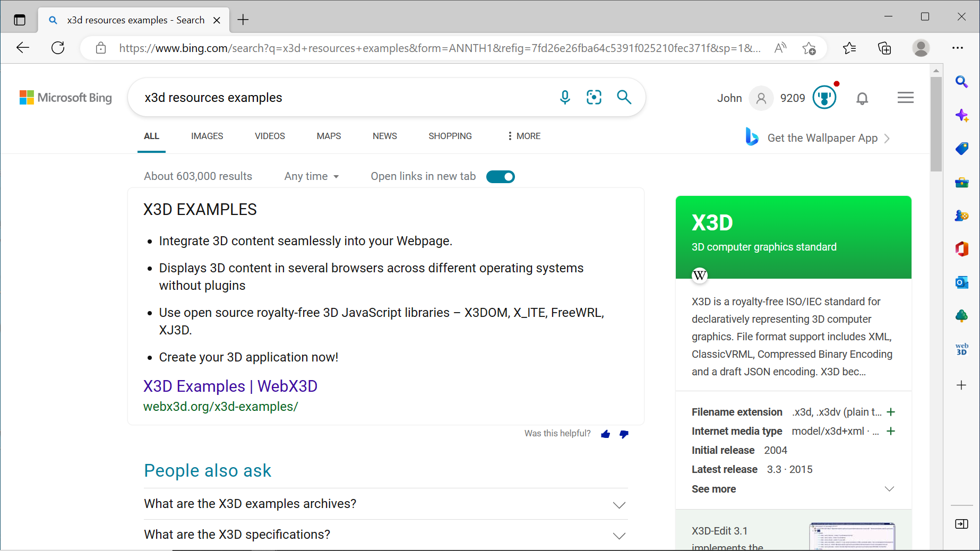The height and width of the screenshot is (551, 980).
Task: Open John's account avatar
Action: (761, 98)
